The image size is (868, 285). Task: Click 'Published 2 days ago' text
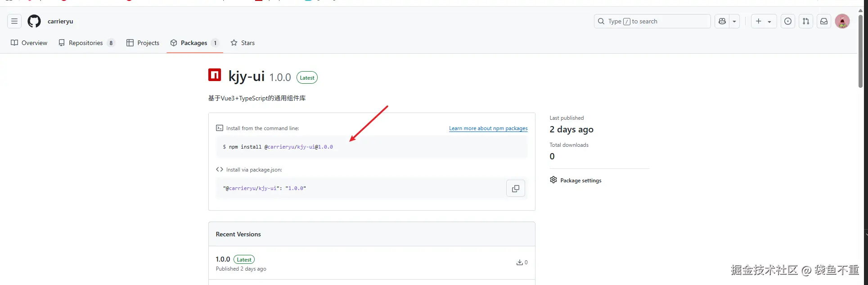pyautogui.click(x=241, y=269)
